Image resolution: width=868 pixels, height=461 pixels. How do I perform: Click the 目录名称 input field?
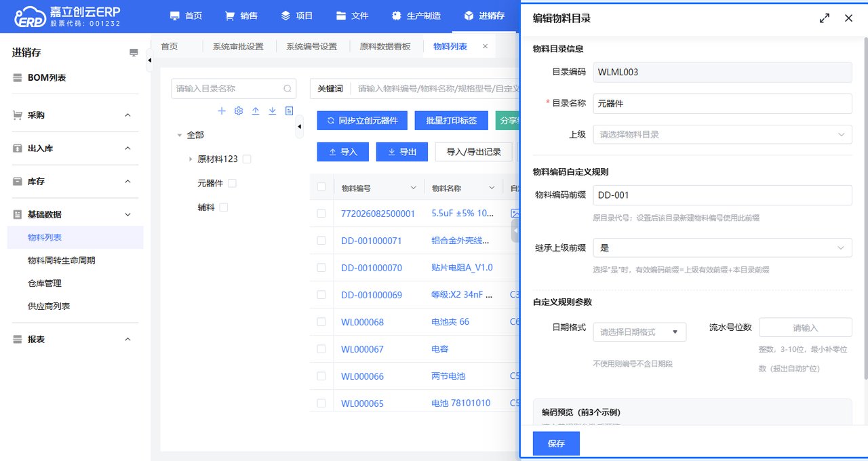pyautogui.click(x=722, y=104)
